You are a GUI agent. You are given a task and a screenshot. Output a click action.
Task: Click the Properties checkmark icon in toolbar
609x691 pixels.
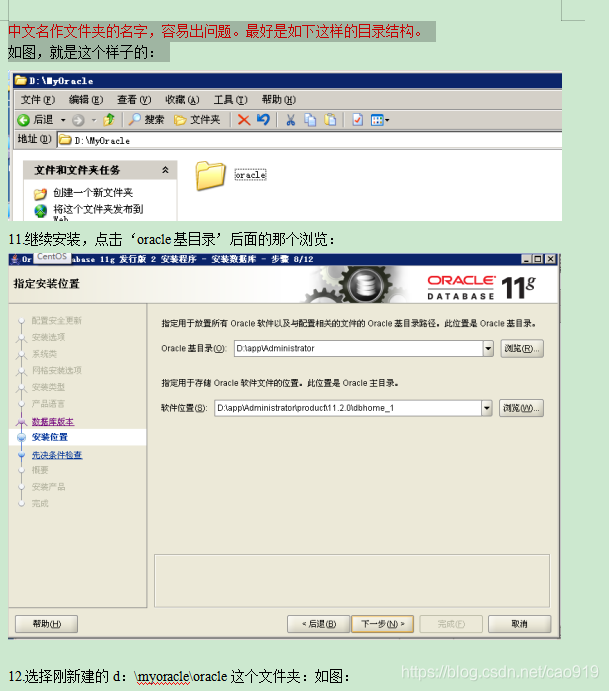click(357, 120)
